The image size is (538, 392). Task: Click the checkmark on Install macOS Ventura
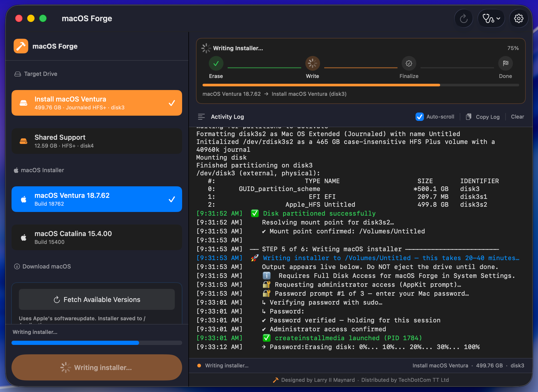click(x=172, y=103)
